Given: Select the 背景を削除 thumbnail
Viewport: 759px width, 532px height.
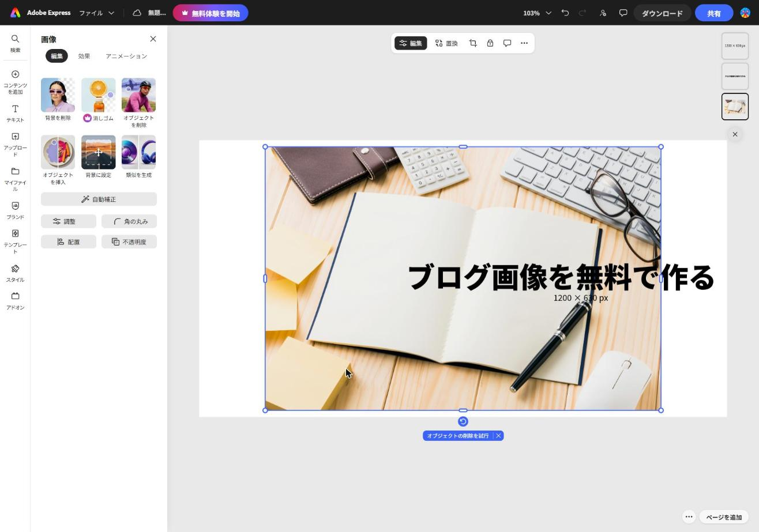Looking at the screenshot, I should [x=58, y=95].
